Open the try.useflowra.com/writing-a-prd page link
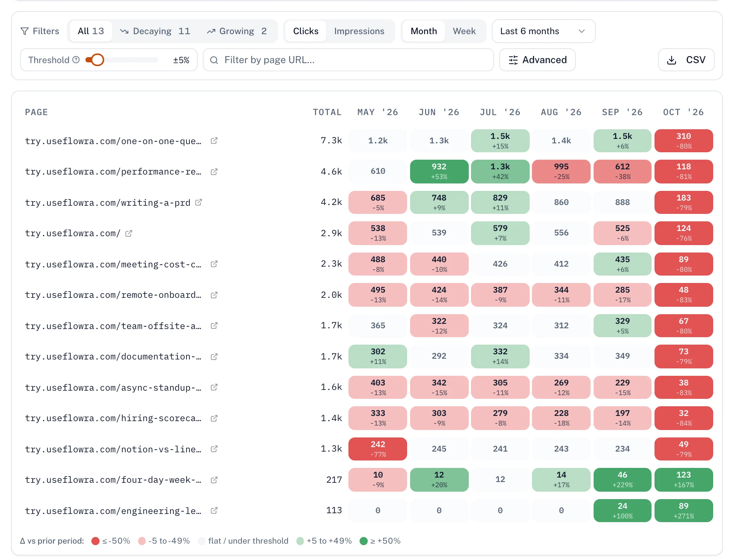Viewport: 734px width, 560px height. 108,203
